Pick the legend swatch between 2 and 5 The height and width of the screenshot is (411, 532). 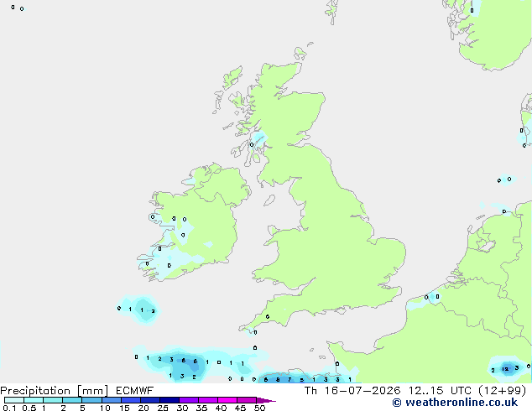click(72, 400)
